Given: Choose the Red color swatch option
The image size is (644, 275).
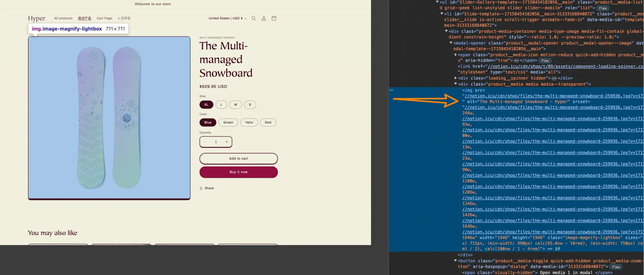Looking at the screenshot, I should (268, 122).
